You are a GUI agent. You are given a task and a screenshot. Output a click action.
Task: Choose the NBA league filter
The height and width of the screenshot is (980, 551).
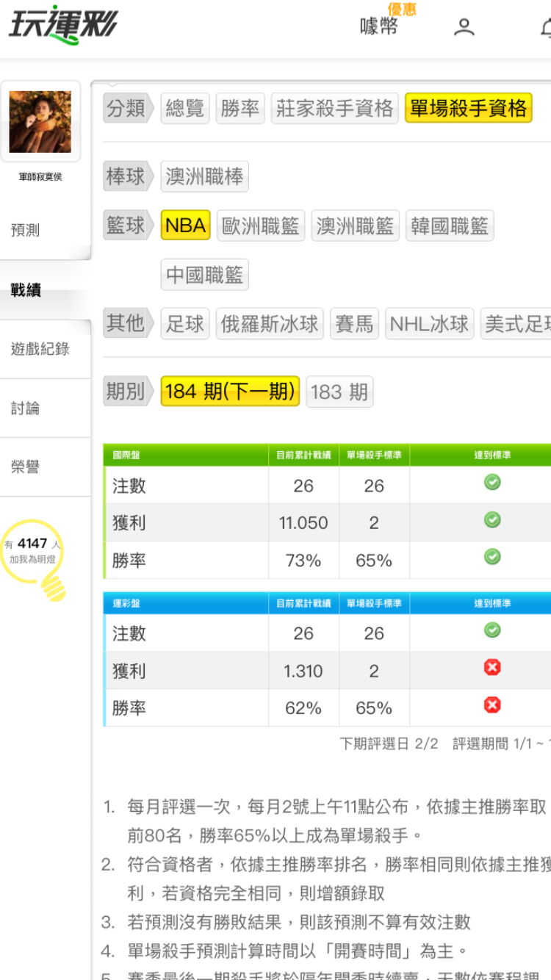[x=185, y=226]
